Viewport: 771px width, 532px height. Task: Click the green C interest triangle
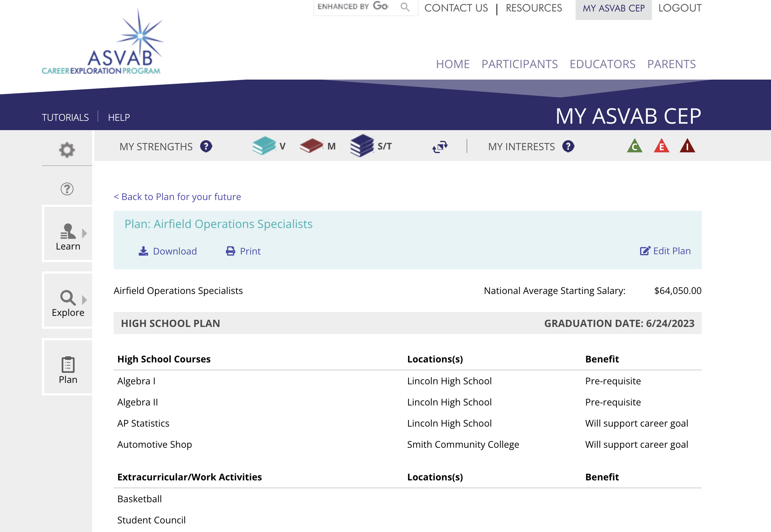click(634, 146)
